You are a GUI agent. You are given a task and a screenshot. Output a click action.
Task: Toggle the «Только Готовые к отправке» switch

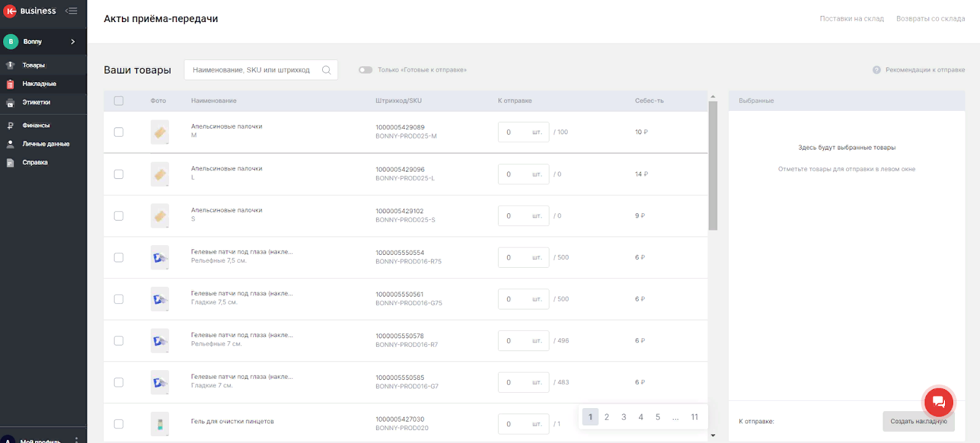coord(366,70)
